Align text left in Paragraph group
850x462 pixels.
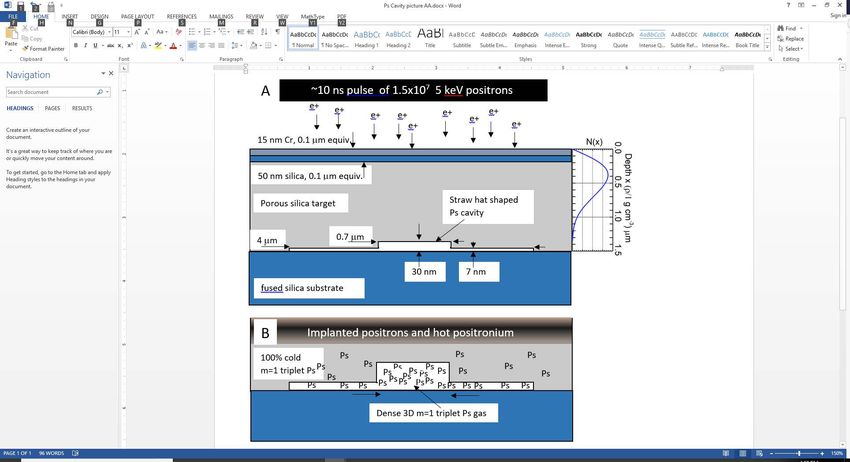click(192, 46)
